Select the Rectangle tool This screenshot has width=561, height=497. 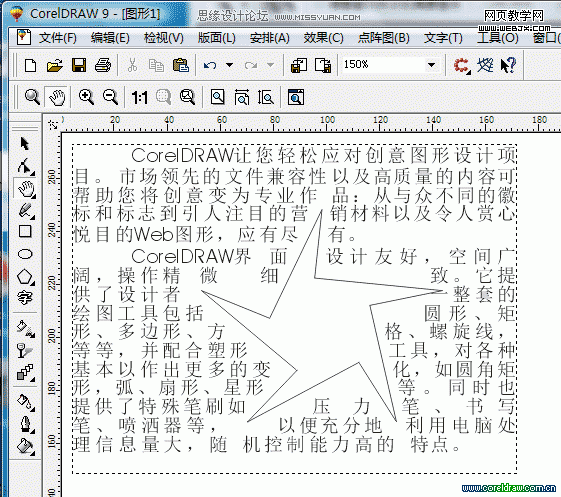[x=25, y=232]
